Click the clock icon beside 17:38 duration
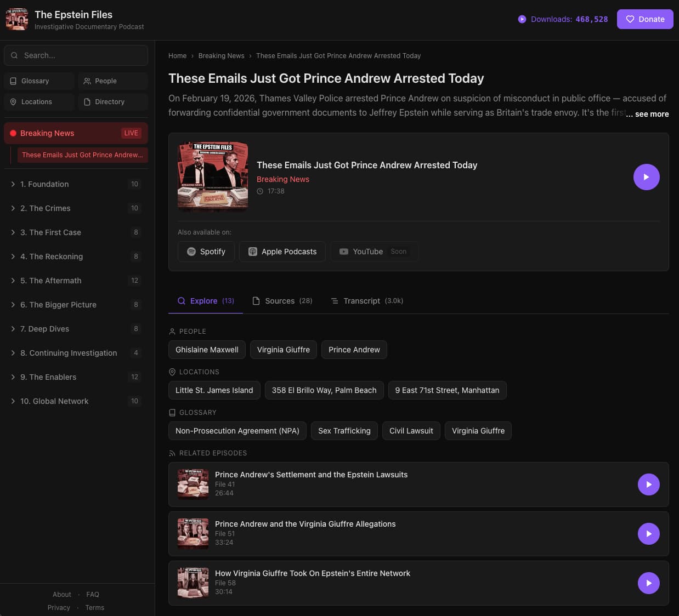 261,191
